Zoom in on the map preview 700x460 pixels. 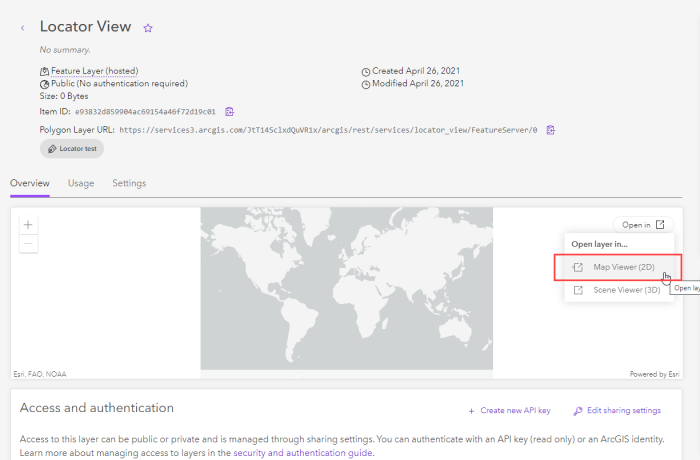pos(28,225)
